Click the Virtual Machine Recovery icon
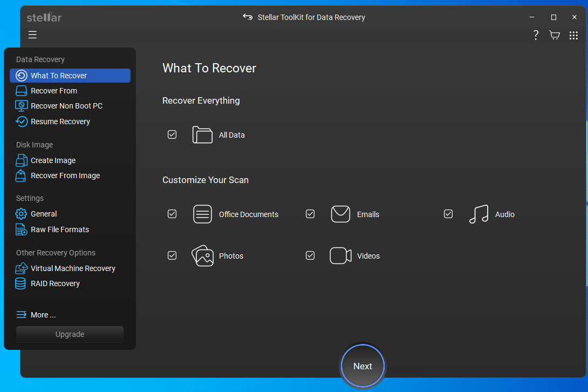The height and width of the screenshot is (392, 588). tap(22, 268)
